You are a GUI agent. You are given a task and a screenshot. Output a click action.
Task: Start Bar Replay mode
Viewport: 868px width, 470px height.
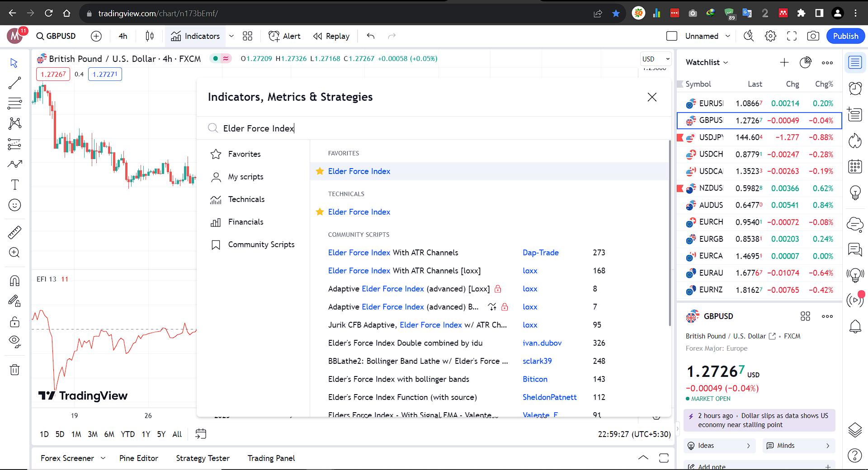(331, 36)
